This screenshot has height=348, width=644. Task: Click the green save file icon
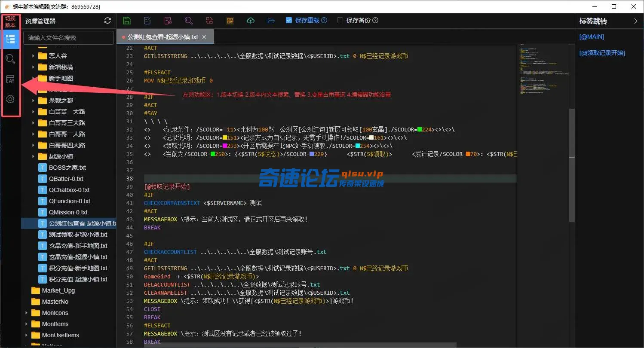127,21
